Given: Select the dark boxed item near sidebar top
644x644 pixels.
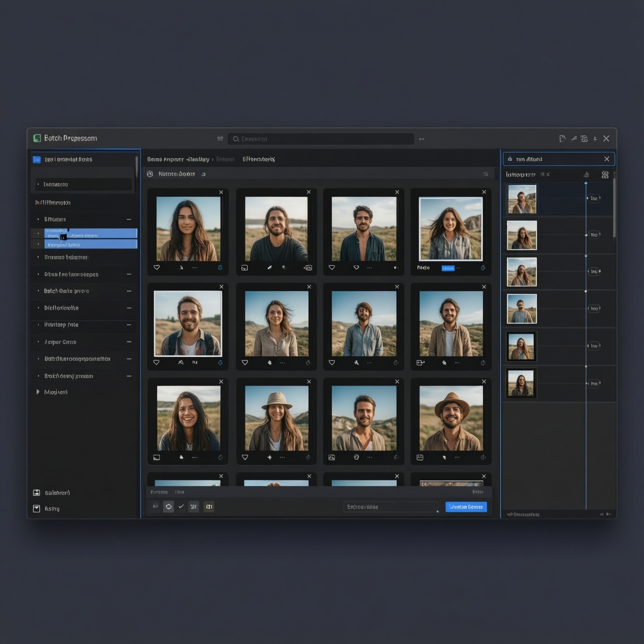Looking at the screenshot, I should [x=83, y=184].
